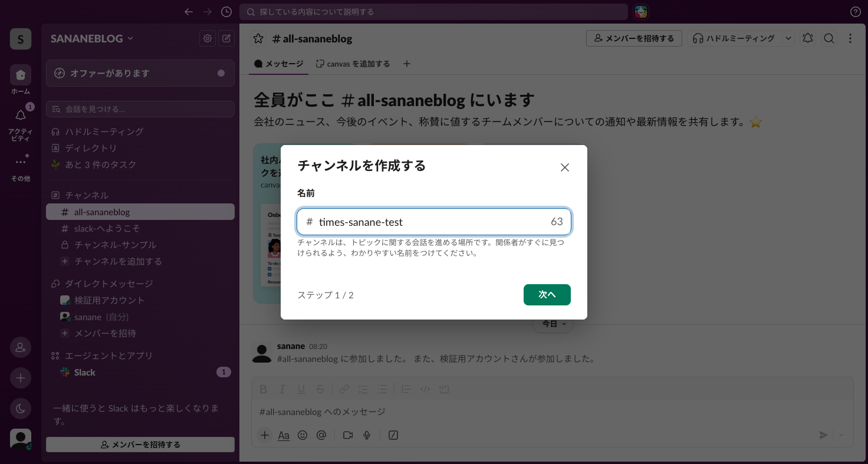
Task: Click the S workspace icon
Action: click(x=21, y=39)
